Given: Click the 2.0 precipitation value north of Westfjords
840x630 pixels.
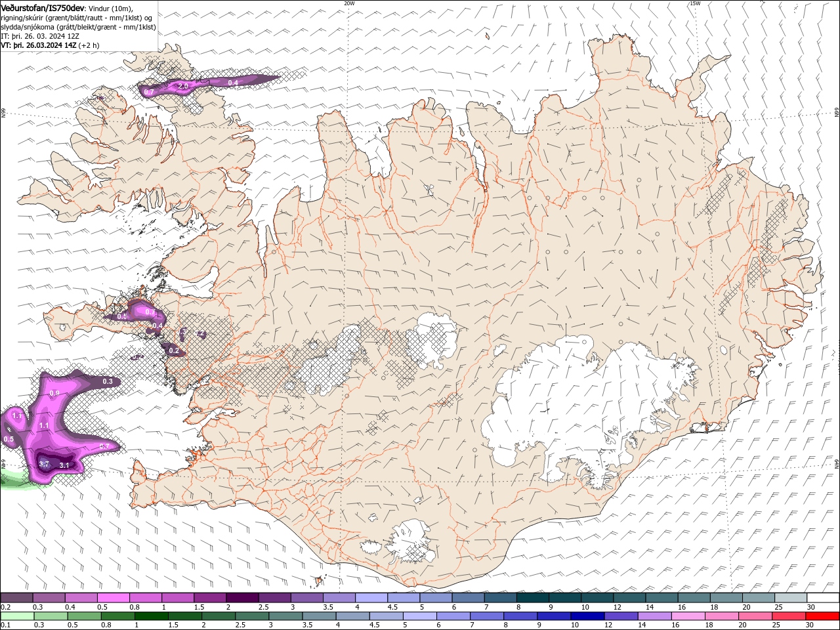Looking at the screenshot, I should 183,86.
